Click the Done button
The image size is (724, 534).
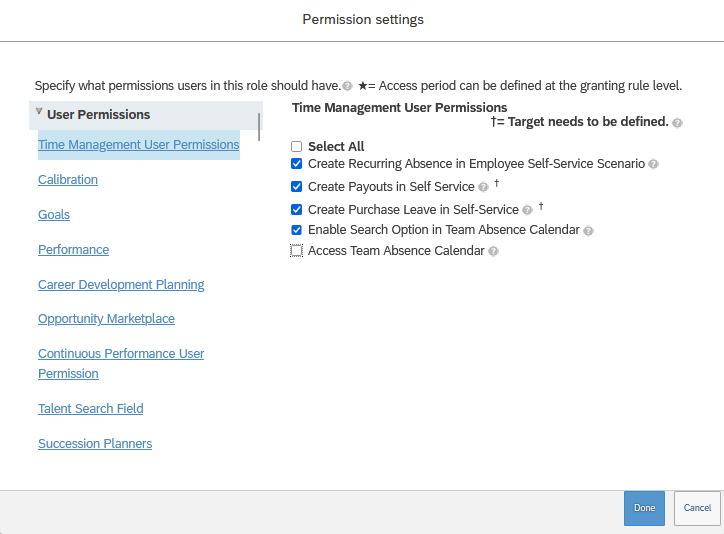pyautogui.click(x=644, y=508)
